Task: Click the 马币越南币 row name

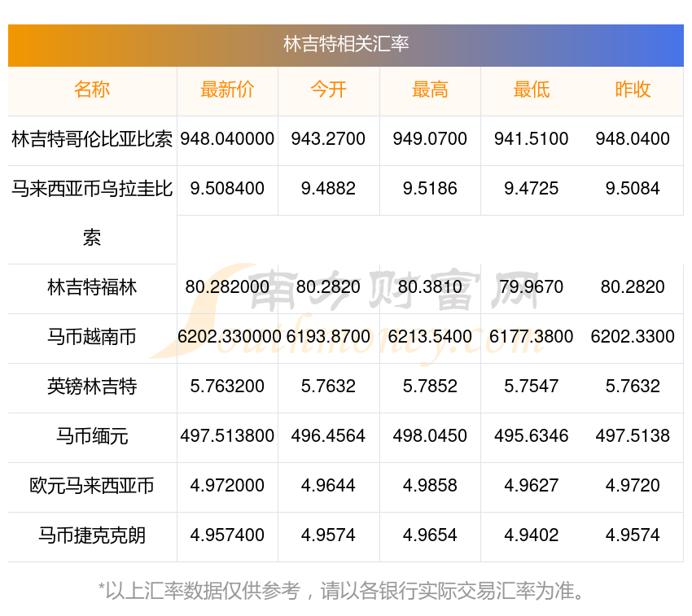Action: (x=92, y=337)
